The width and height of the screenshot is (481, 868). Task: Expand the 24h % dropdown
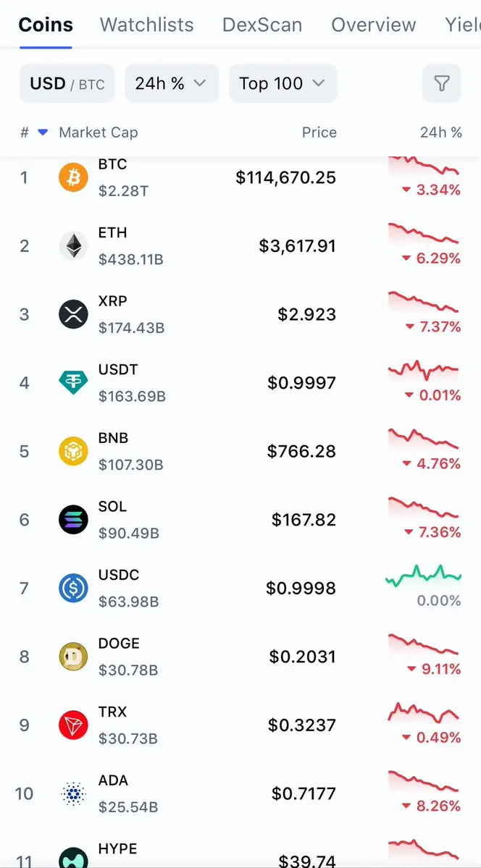tap(172, 83)
